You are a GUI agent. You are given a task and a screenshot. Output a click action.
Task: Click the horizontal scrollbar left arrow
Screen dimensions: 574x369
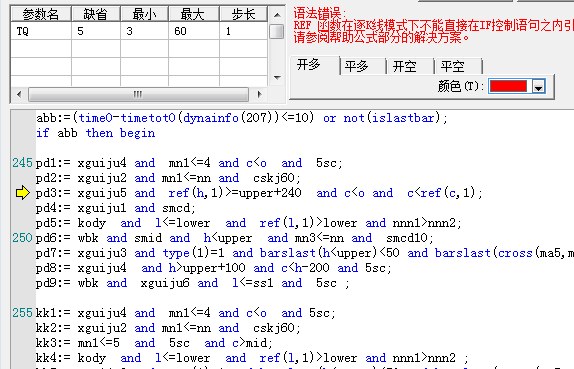click(19, 94)
